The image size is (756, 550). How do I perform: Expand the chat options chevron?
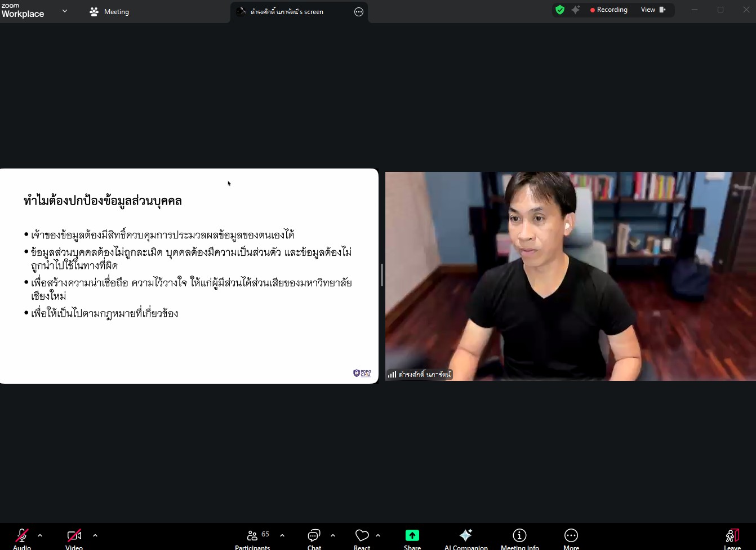click(x=333, y=535)
